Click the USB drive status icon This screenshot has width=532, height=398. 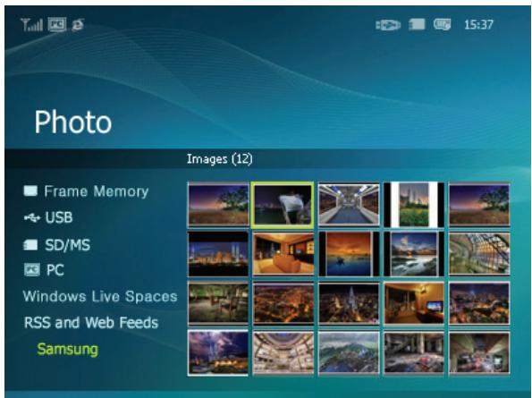point(388,25)
